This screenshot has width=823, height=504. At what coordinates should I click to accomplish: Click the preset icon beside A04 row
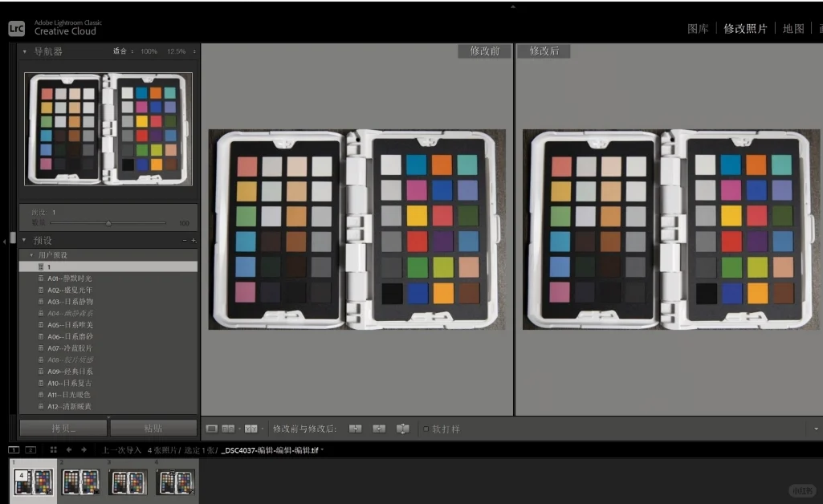tap(41, 313)
